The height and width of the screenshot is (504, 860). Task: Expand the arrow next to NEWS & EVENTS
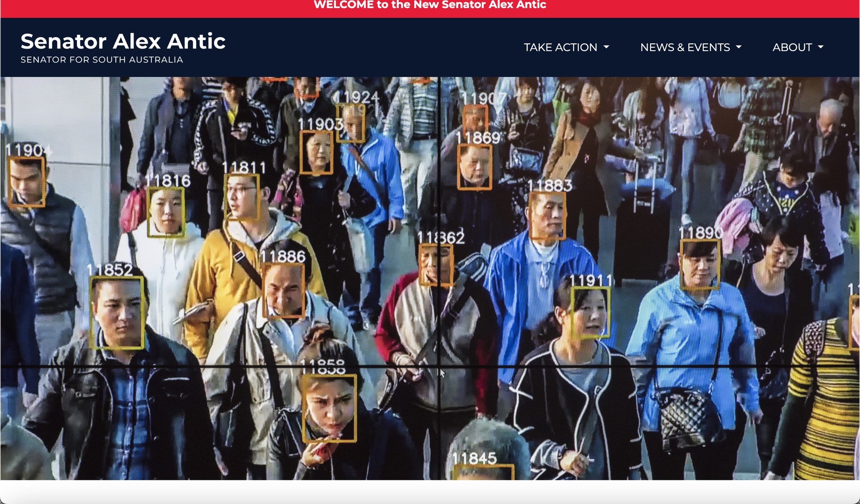pos(739,47)
